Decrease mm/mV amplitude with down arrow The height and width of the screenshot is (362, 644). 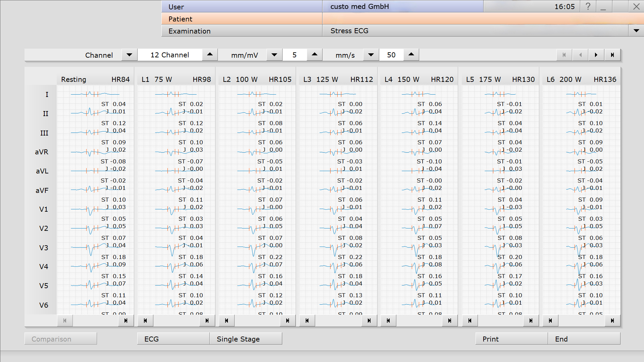point(274,55)
